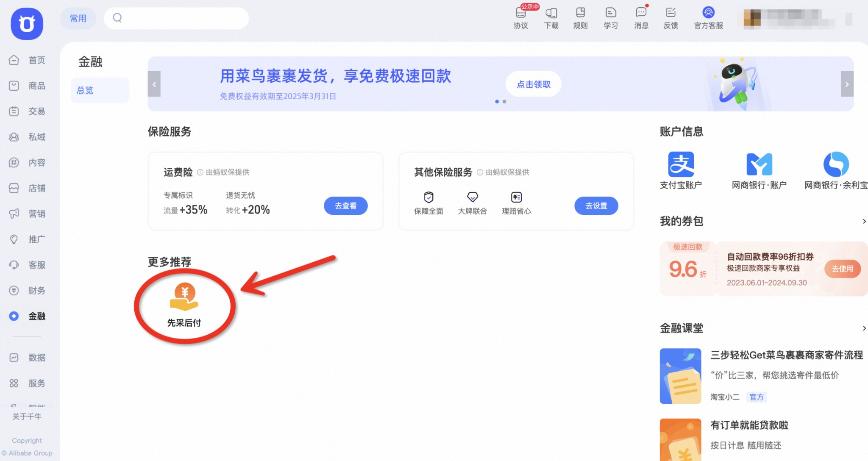
Task: Click the 官方 tag beside 淘宝小二
Action: [757, 397]
